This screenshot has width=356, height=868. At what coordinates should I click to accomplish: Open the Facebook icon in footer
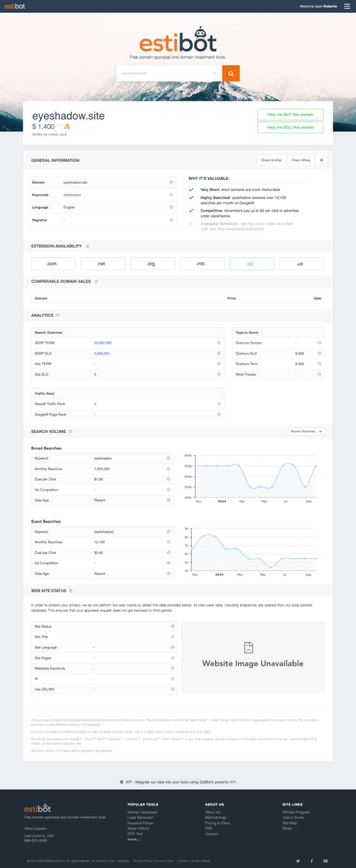pos(312,861)
